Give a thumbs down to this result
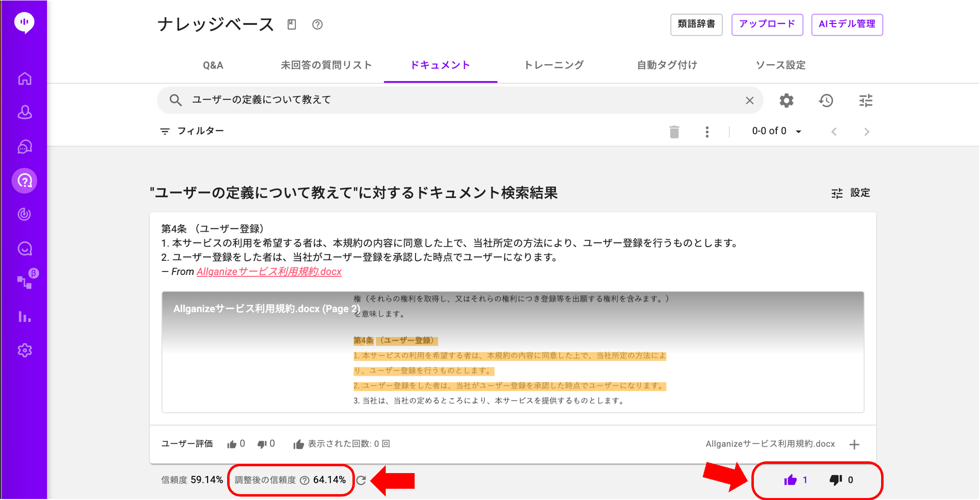Screen dimensions: 980x500 pyautogui.click(x=836, y=480)
